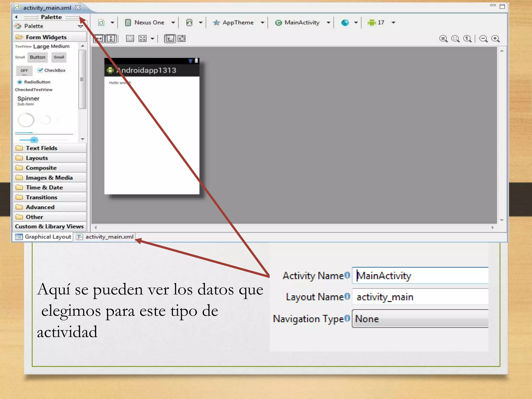Click the canvas scroll-right arrow
This screenshot has height=399, width=532.
(x=493, y=228)
